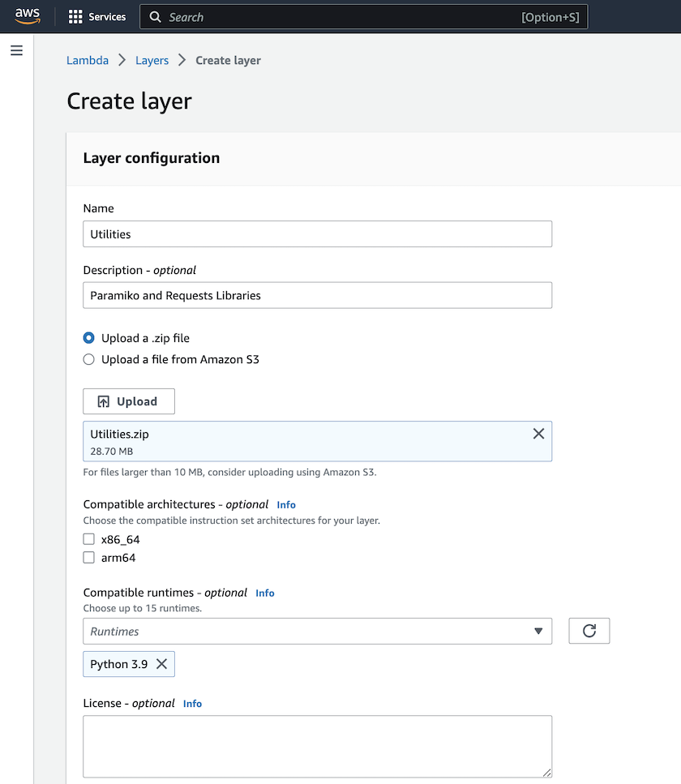
Task: Toggle the hamburger side navigation menu
Action: (16, 50)
